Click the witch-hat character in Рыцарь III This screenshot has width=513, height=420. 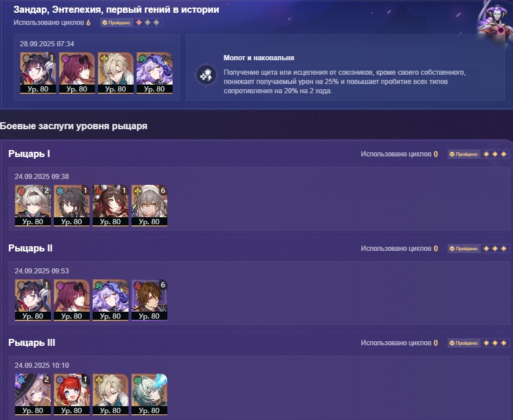[33, 395]
